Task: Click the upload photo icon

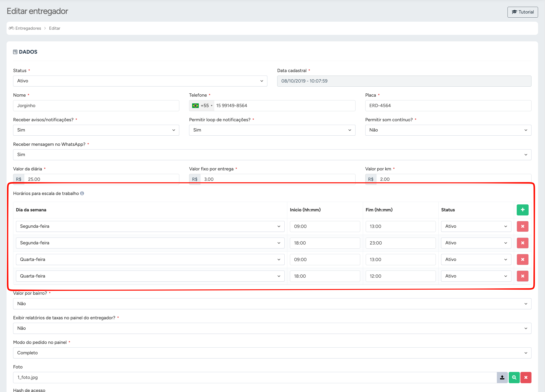Action: click(x=502, y=377)
